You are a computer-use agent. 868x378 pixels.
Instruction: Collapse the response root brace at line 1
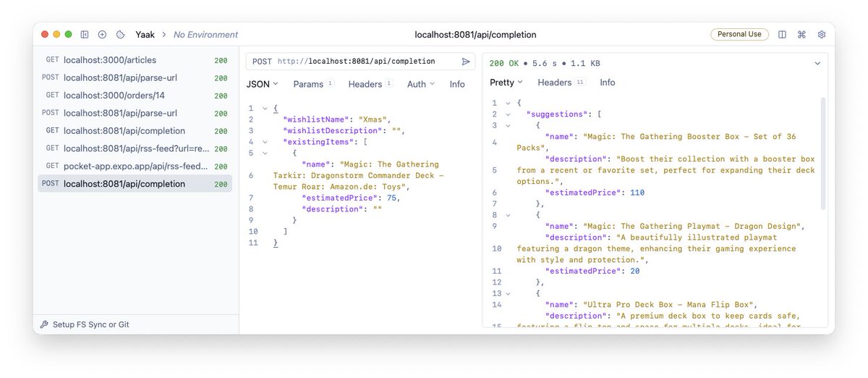coord(509,103)
